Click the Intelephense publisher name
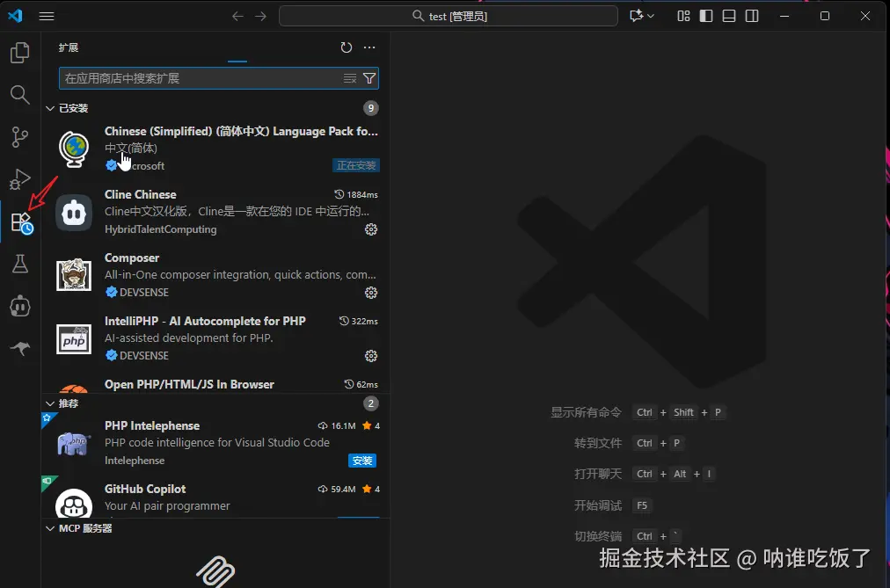The height and width of the screenshot is (588, 890). (x=135, y=461)
